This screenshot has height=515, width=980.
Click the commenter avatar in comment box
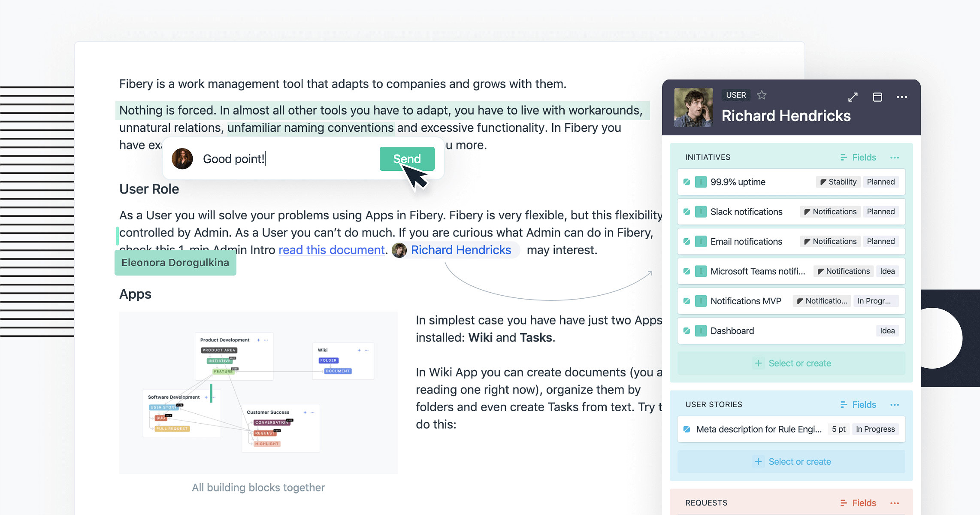click(x=182, y=159)
